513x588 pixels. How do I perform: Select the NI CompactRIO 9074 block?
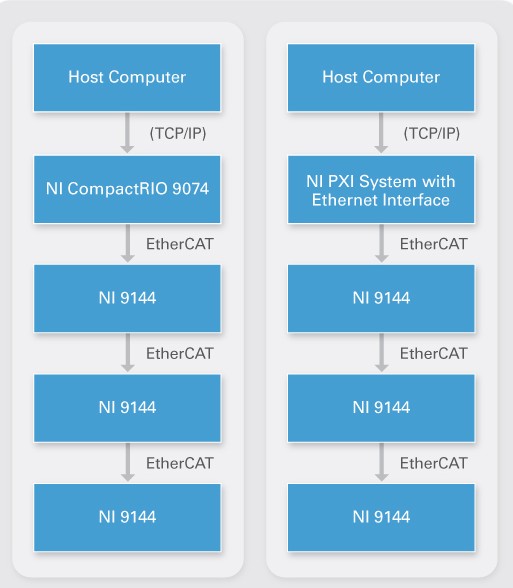(127, 189)
